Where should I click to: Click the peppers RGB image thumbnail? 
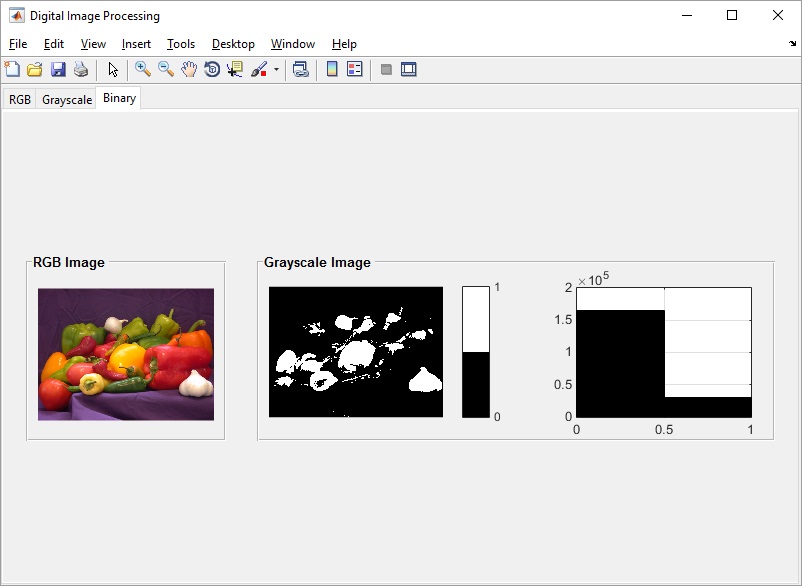[126, 354]
